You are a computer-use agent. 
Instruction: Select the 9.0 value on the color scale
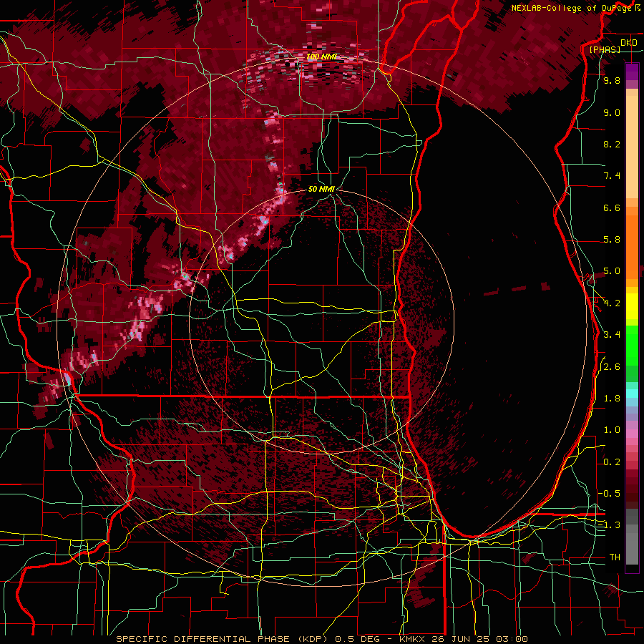click(612, 112)
